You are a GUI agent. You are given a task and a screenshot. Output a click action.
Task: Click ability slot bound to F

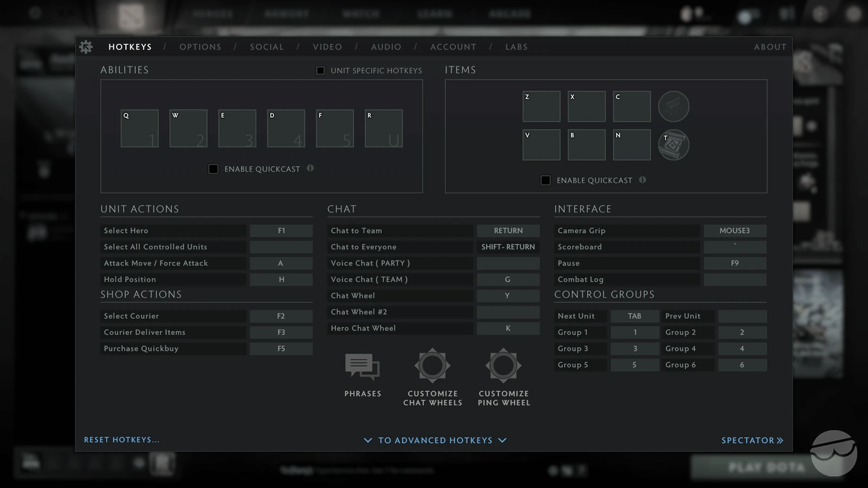point(335,129)
